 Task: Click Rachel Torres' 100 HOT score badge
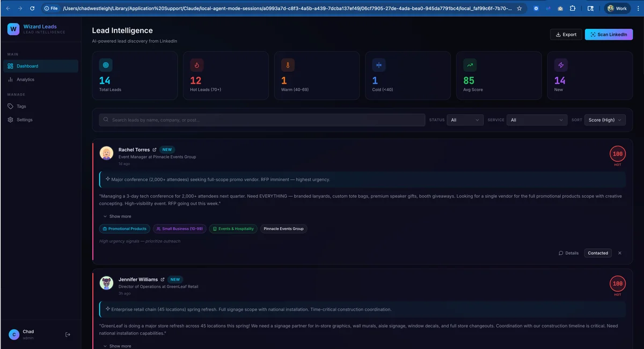pos(618,154)
